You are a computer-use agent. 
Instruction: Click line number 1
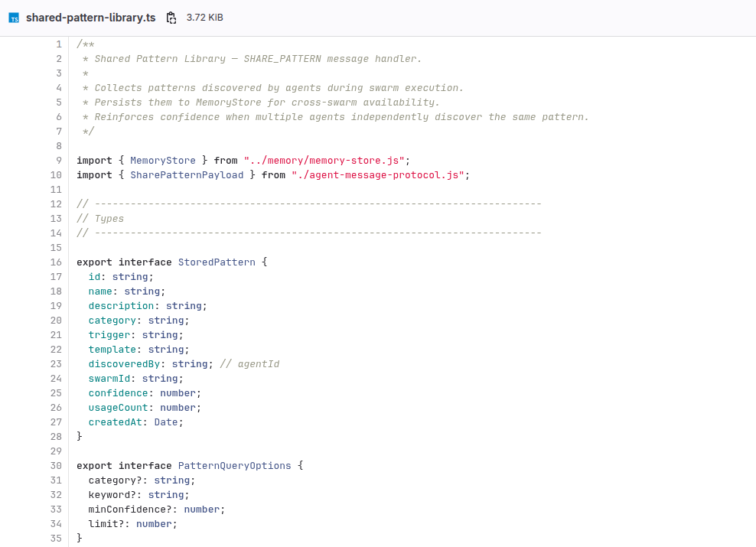59,44
